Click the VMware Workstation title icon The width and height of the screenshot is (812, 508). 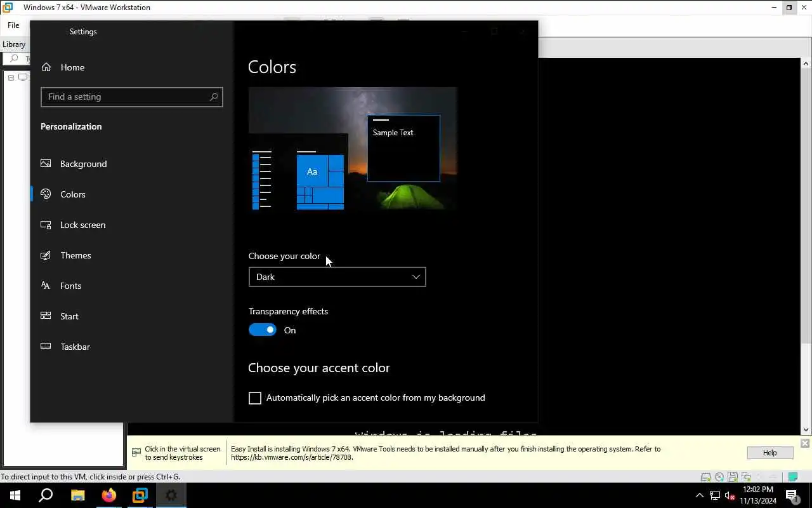pos(8,8)
